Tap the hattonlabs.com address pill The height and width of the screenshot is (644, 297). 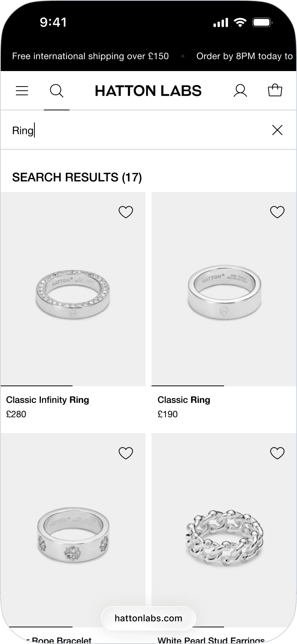coord(148,618)
